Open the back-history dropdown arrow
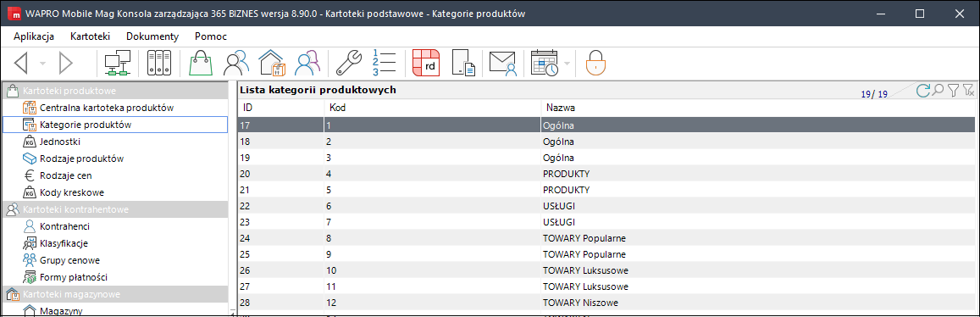Screen dimensions: 980x317 (x=42, y=64)
